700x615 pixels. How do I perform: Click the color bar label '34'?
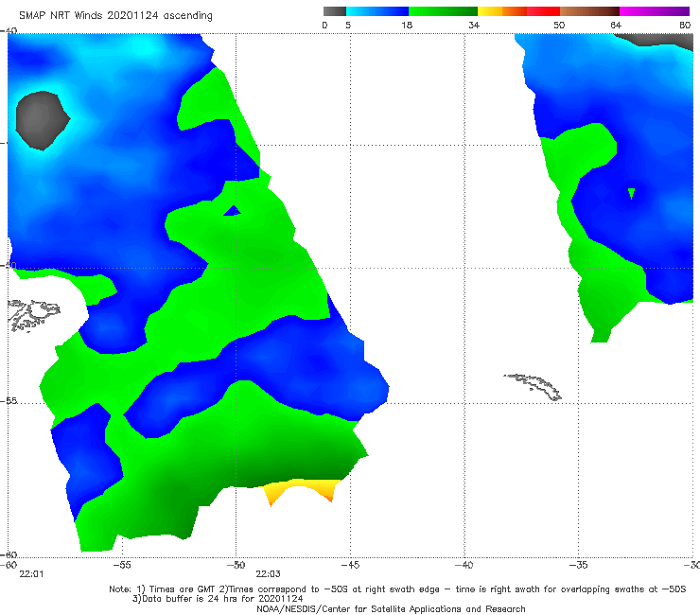[x=474, y=25]
